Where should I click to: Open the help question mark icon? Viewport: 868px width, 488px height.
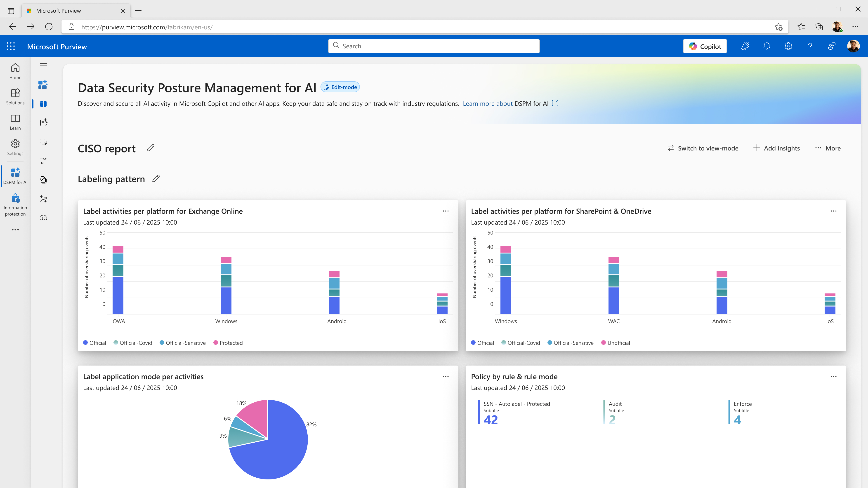[810, 46]
